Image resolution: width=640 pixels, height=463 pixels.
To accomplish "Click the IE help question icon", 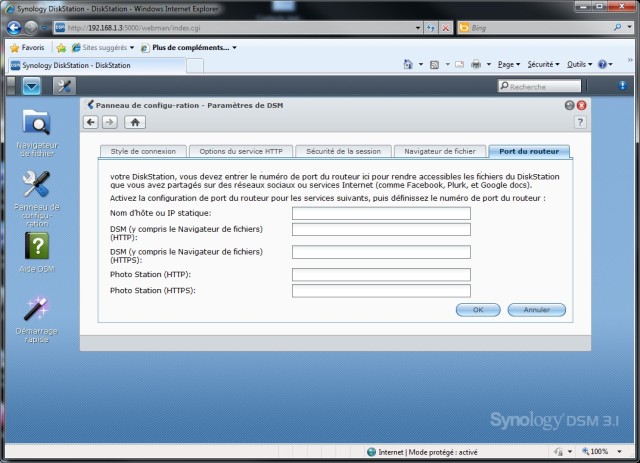I will (602, 65).
